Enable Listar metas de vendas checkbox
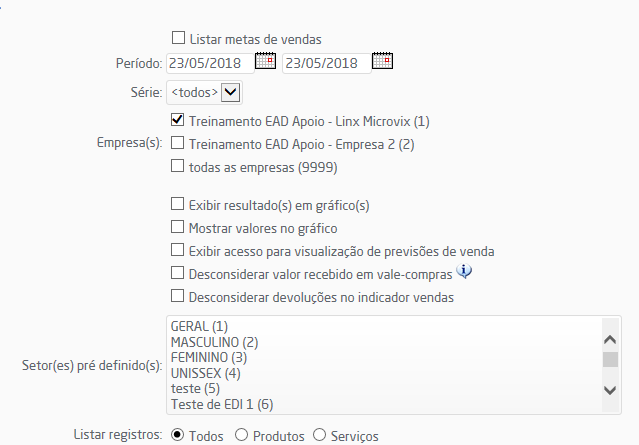Image resolution: width=639 pixels, height=445 pixels. coord(178,38)
